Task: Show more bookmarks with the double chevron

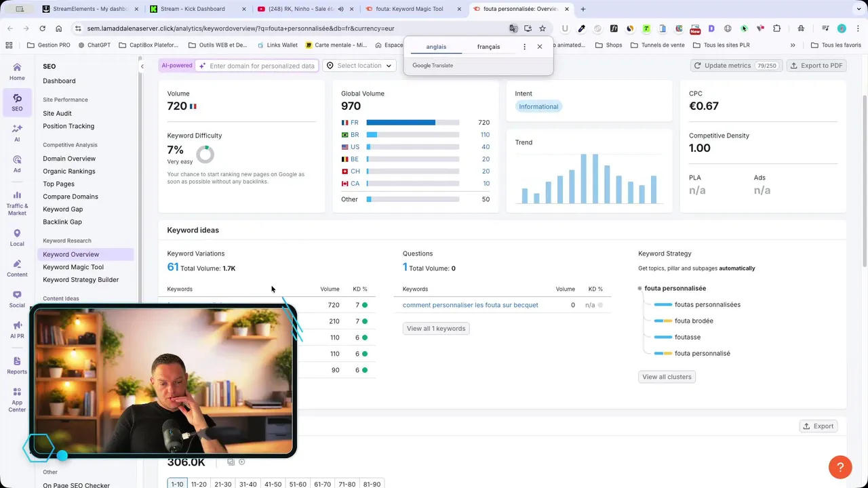Action: coord(793,45)
